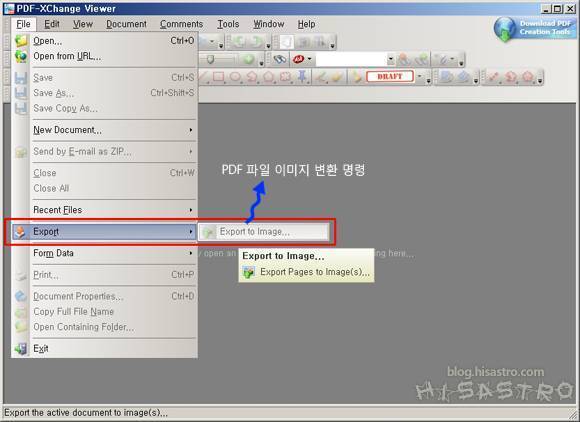Select the Link tool icon
The width and height of the screenshot is (580, 422).
(x=443, y=59)
